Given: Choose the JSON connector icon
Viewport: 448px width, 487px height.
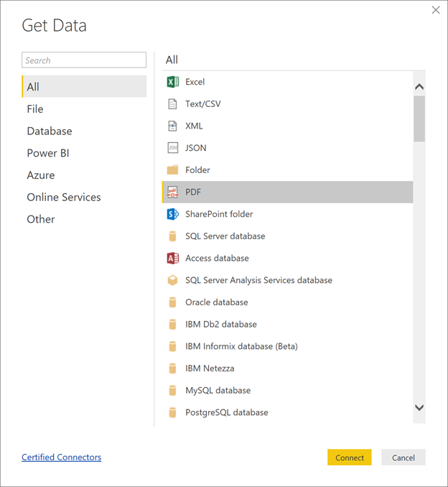Looking at the screenshot, I should [172, 148].
